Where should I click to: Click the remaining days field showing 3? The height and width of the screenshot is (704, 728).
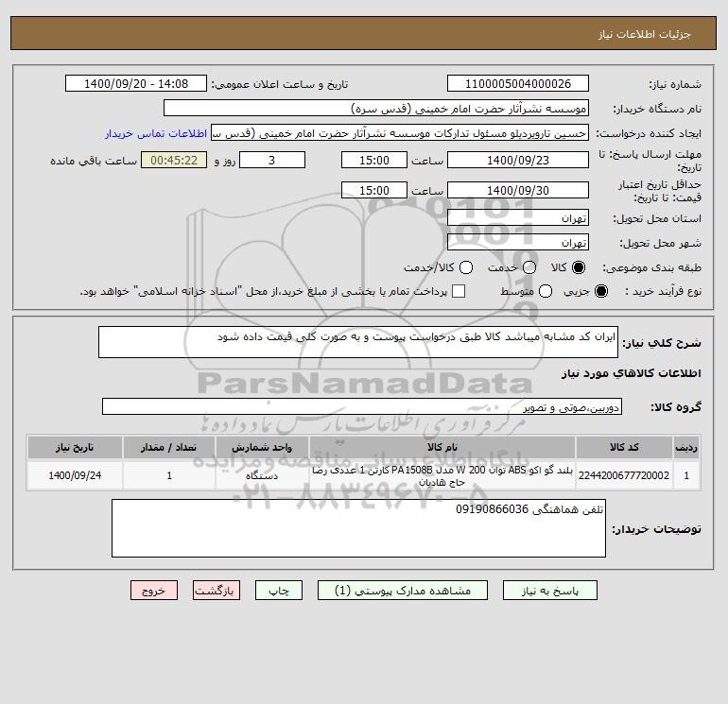click(272, 160)
